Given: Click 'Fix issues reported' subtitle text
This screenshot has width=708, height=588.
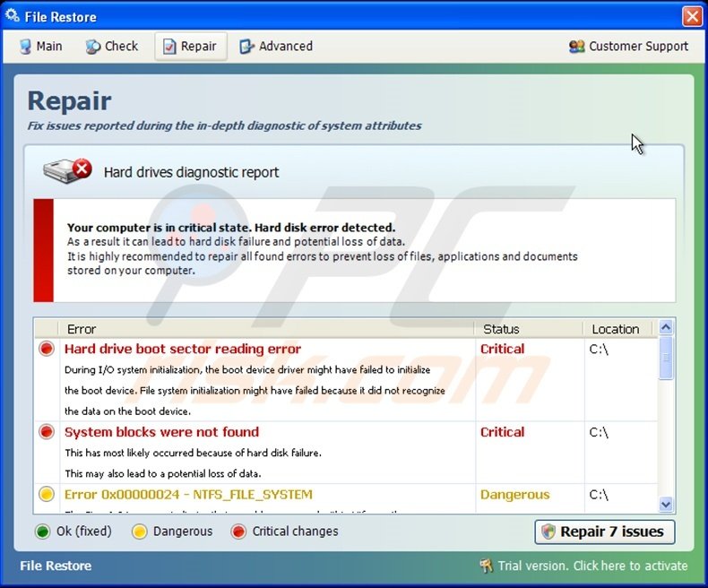Looking at the screenshot, I should [224, 125].
